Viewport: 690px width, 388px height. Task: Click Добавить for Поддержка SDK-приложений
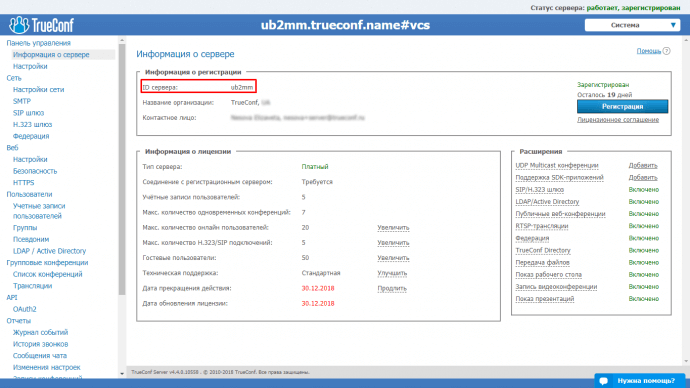(643, 178)
